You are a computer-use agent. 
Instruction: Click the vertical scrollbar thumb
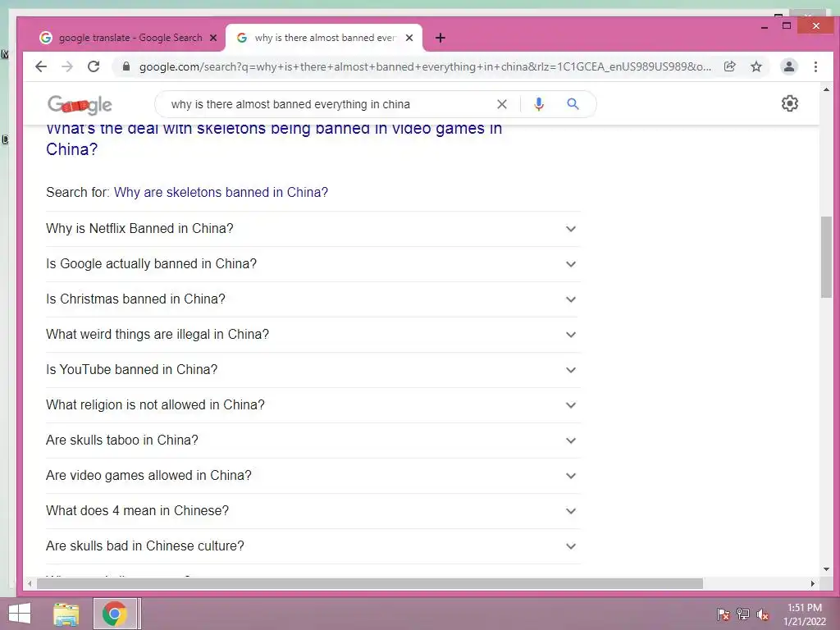click(826, 257)
